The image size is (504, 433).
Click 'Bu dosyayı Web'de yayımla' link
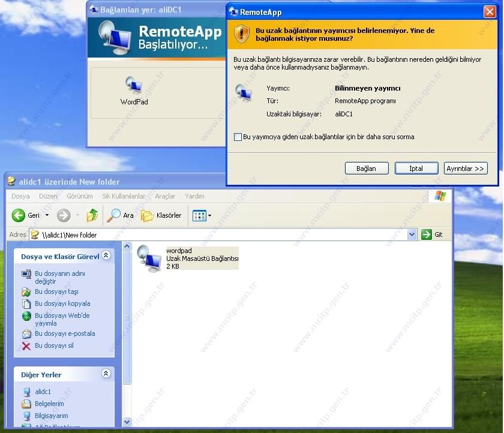click(62, 319)
